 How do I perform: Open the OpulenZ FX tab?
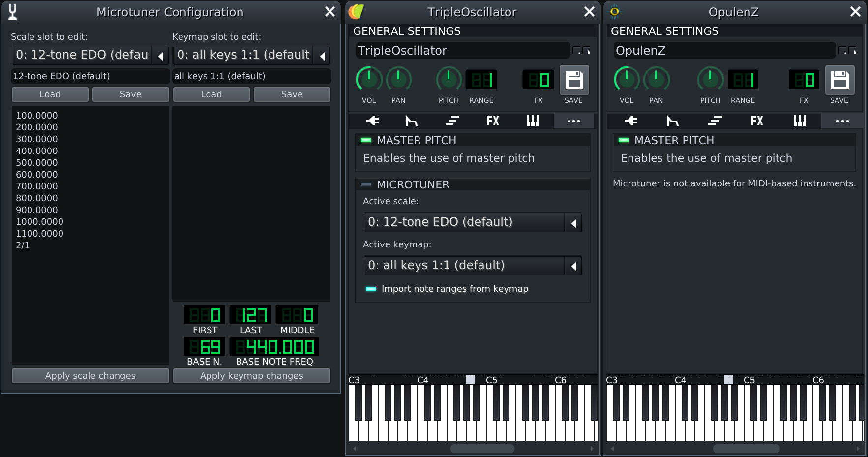point(757,121)
